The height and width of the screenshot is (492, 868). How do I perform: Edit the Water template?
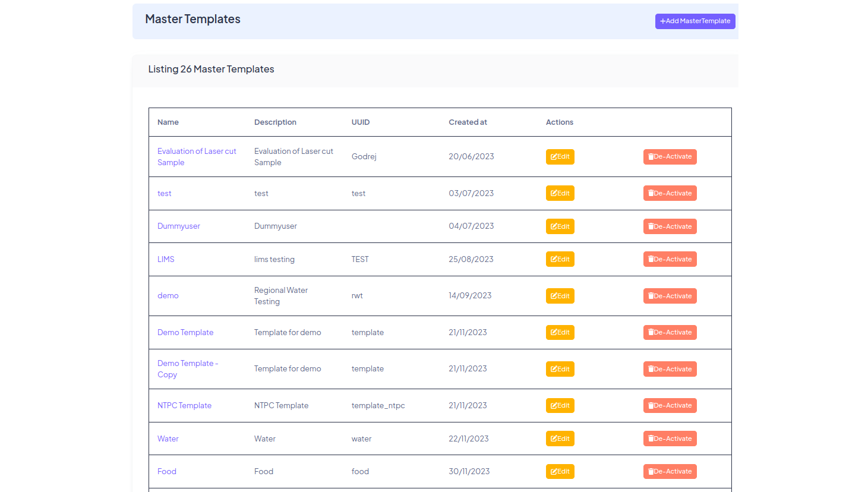560,439
